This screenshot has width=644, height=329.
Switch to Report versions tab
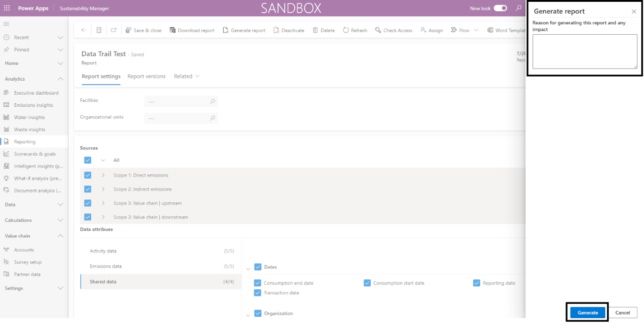pos(146,76)
